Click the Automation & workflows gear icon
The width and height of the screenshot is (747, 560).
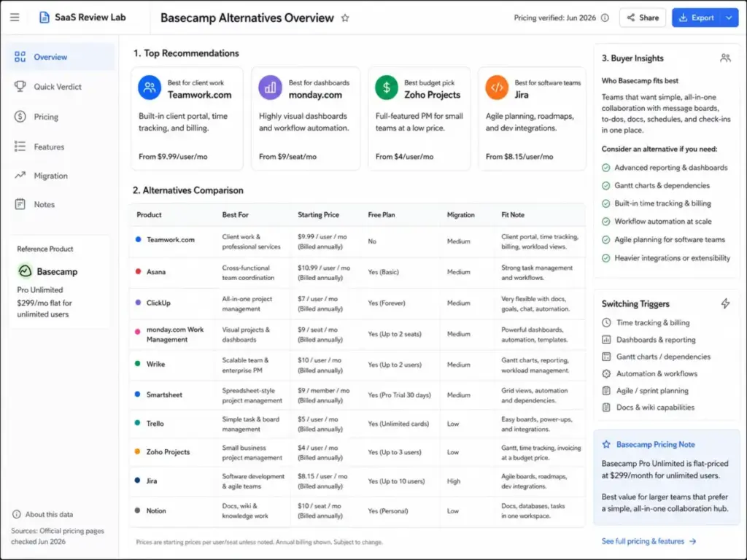tap(606, 374)
